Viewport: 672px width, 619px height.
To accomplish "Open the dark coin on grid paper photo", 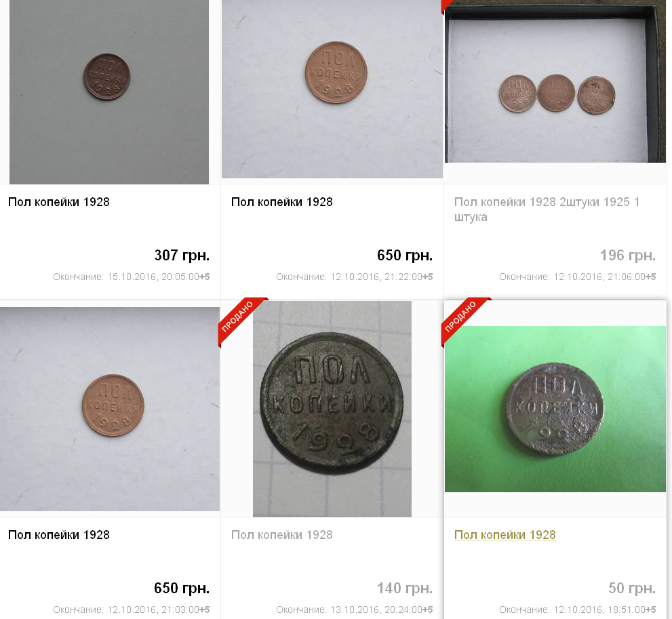I will point(332,409).
